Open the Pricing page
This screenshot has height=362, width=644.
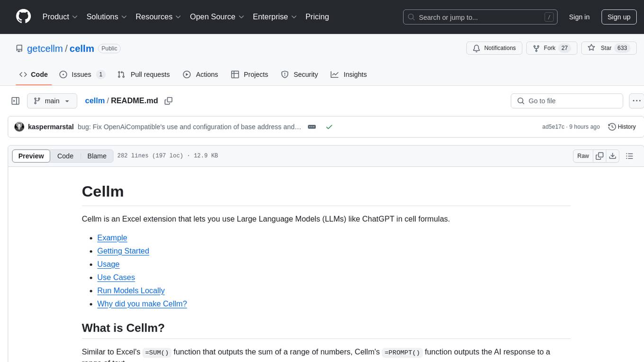(x=317, y=17)
